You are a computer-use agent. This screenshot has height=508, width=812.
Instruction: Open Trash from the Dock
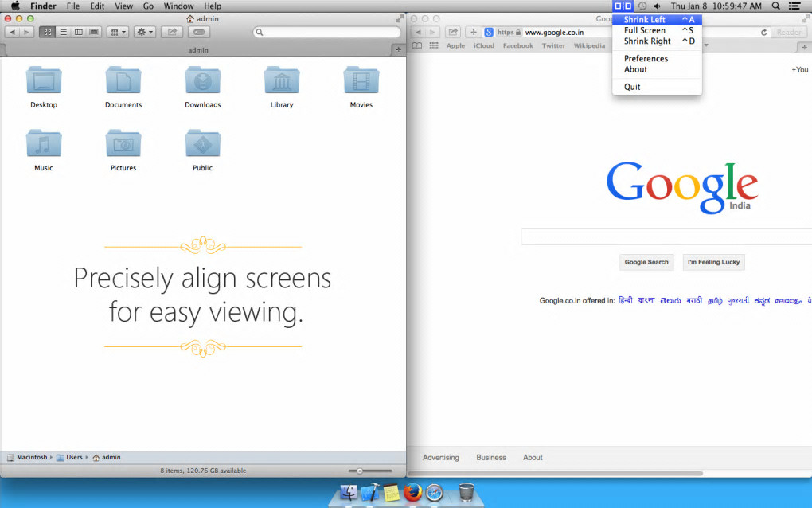[466, 492]
